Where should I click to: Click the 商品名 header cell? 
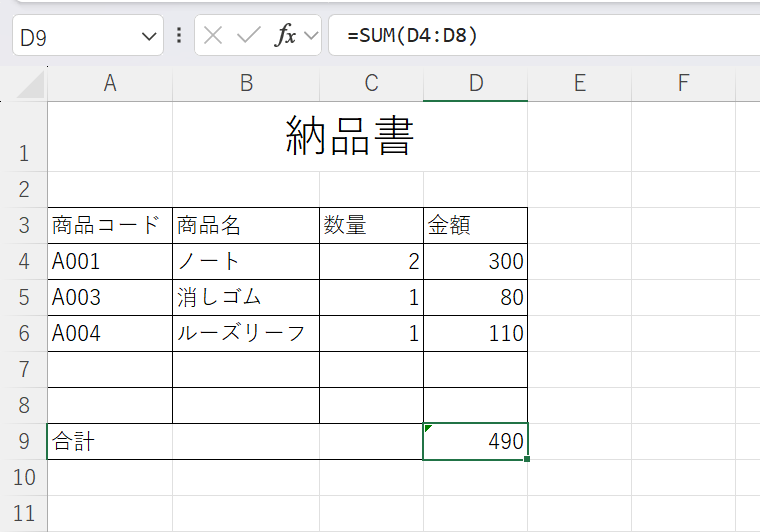point(246,225)
